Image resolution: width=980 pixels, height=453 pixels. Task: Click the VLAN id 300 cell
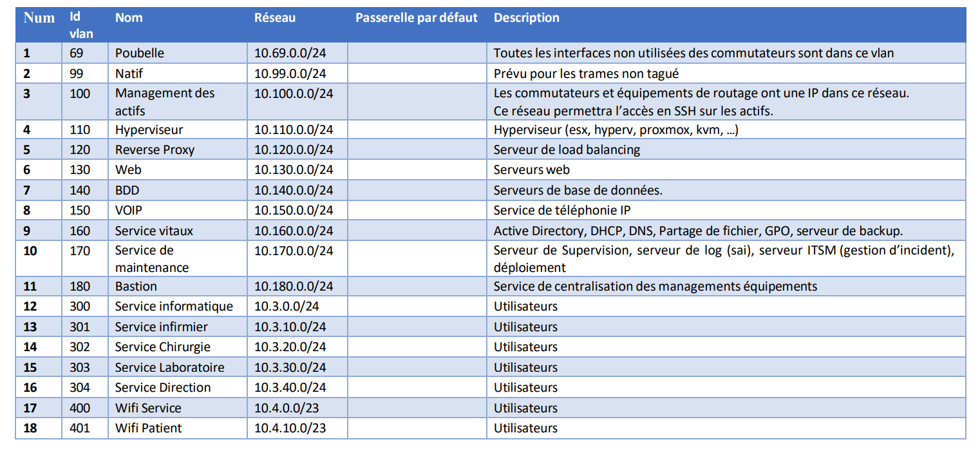[x=80, y=307]
